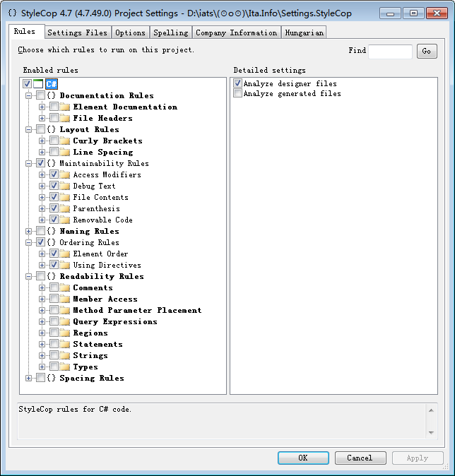Click the File Headers folder icon
Viewport: 455px width, 476px height.
tap(65, 118)
